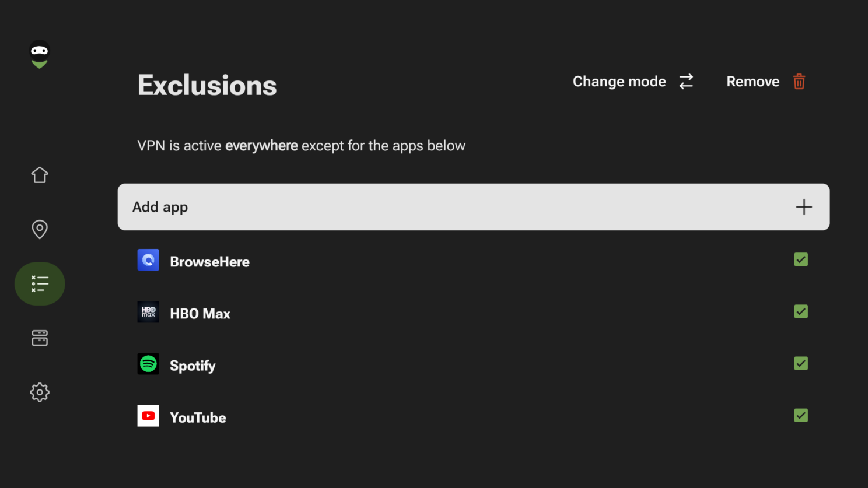
Task: Select the HBO Max app entry
Action: tap(474, 313)
